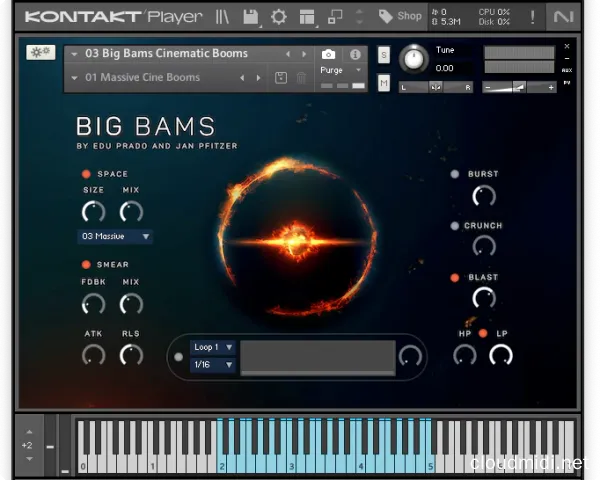Viewport: 600px width, 480px height.
Task: Play the blue key labeled 3
Action: click(291, 463)
